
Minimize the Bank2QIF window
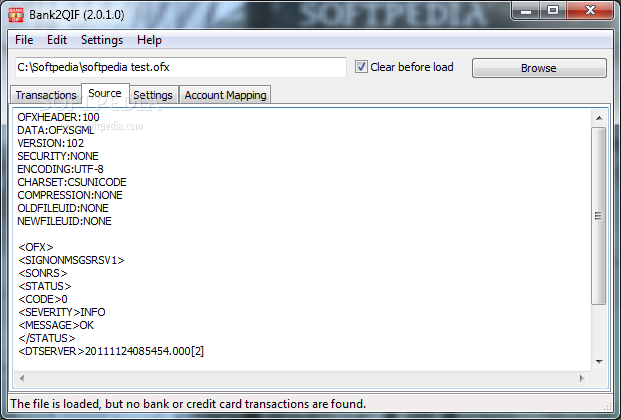[526, 11]
